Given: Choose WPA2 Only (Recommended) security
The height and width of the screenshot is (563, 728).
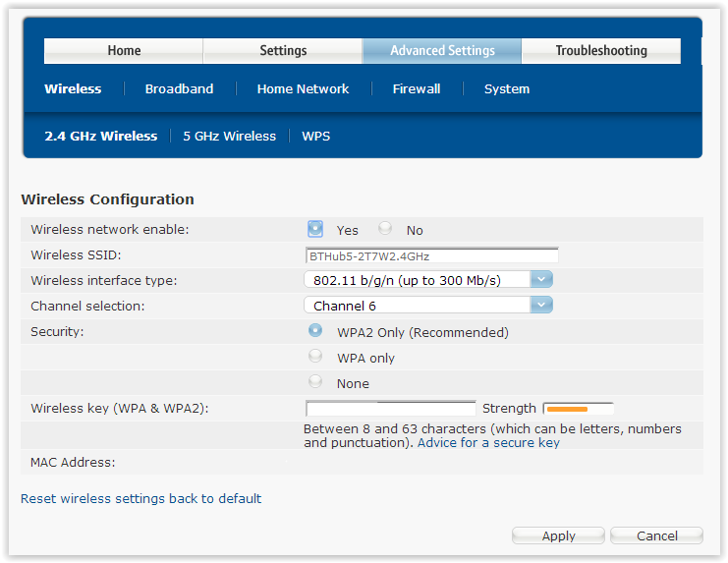Looking at the screenshot, I should [315, 330].
